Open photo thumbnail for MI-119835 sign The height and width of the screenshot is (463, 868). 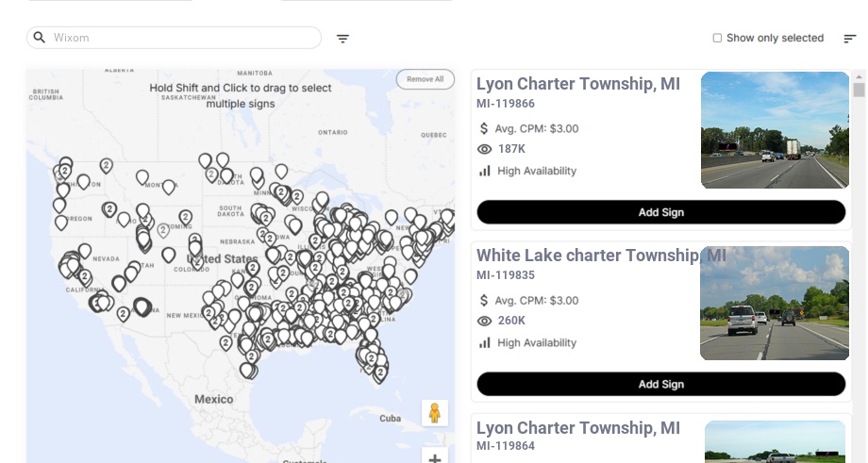pos(775,303)
